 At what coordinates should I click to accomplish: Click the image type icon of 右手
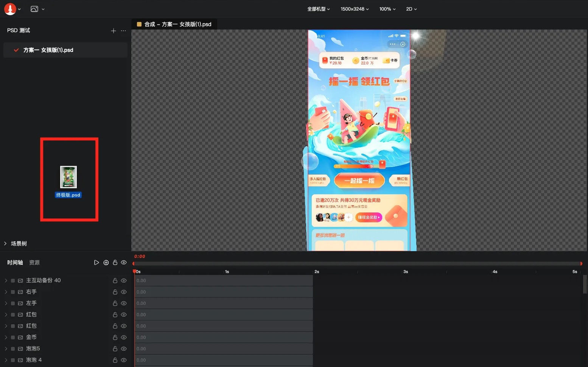(20, 292)
